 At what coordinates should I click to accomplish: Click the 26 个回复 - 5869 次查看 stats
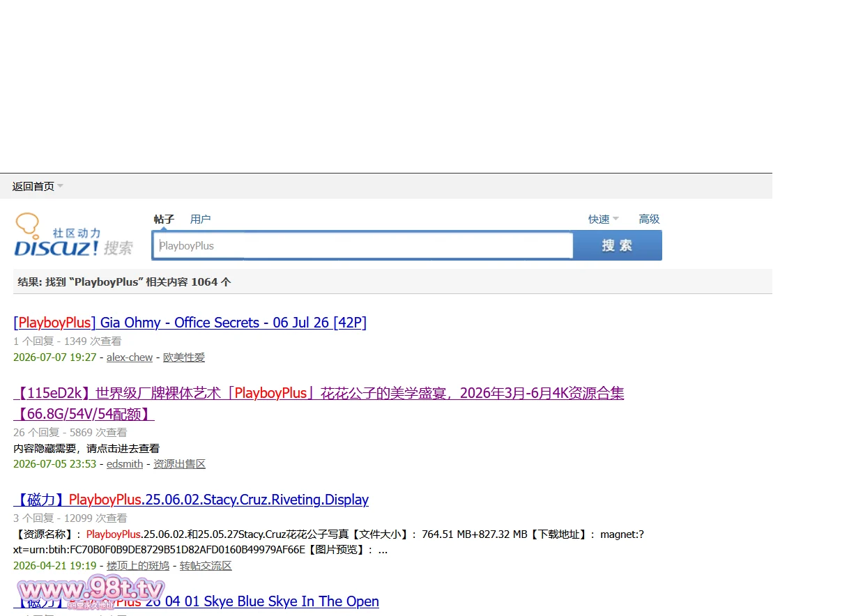pos(70,433)
